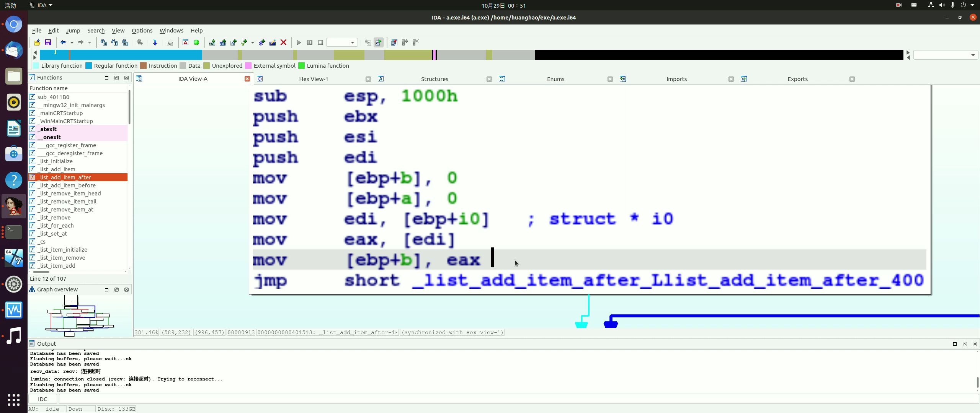This screenshot has width=980, height=413.
Task: Click the External symbol pink color swatch
Action: click(248, 66)
